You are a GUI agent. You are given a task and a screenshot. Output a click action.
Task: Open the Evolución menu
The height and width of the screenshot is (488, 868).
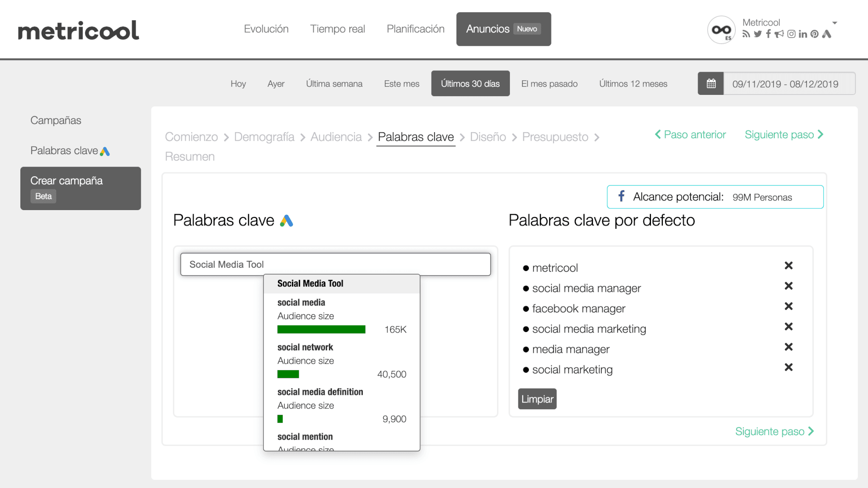coord(266,29)
